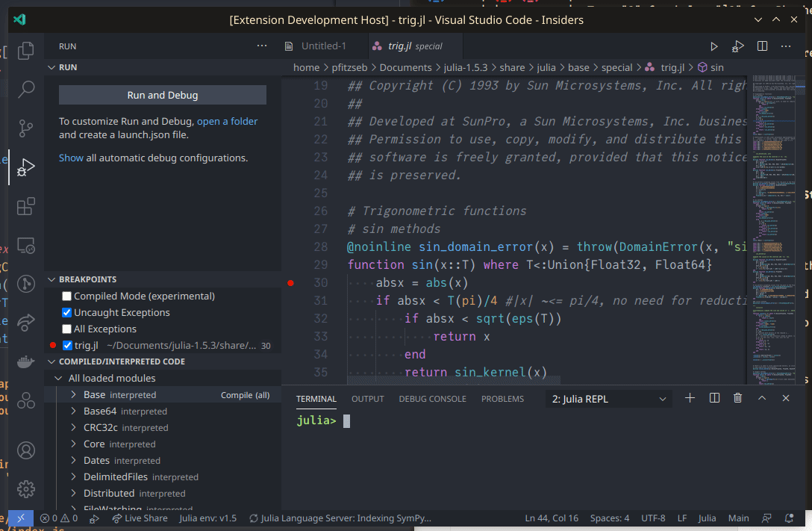Expand the Dates module
Image resolution: width=812 pixels, height=531 pixels.
73,461
